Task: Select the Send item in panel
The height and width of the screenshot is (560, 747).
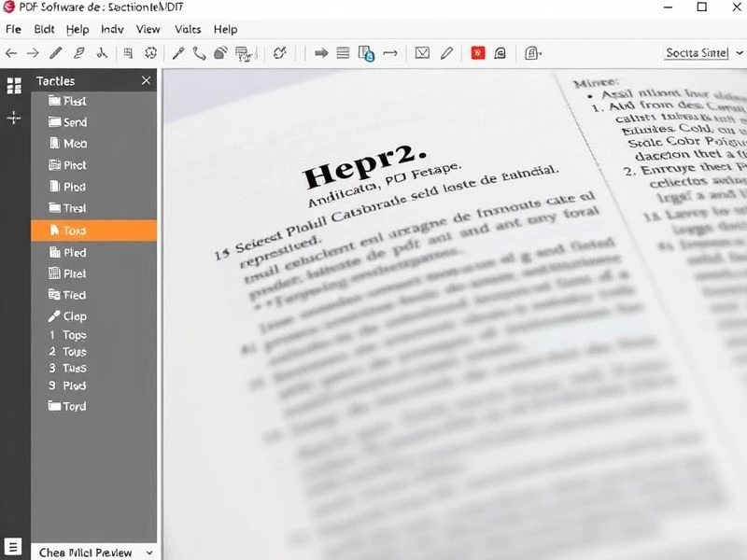Action: tap(94, 122)
